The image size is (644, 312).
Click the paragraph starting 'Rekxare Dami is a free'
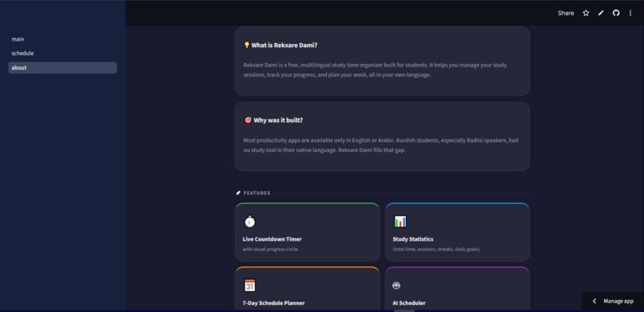[375, 70]
